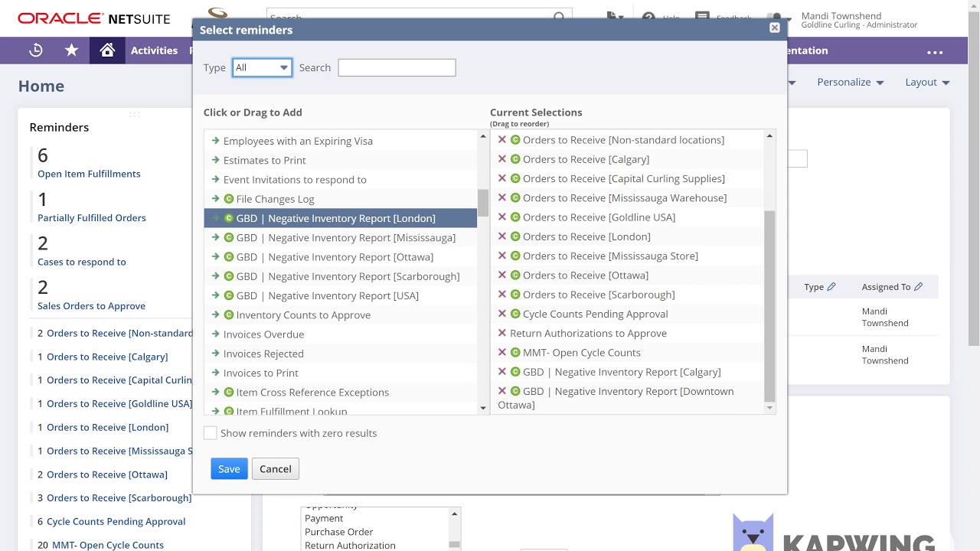
Task: Expand the Layout dropdown
Action: pyautogui.click(x=927, y=82)
